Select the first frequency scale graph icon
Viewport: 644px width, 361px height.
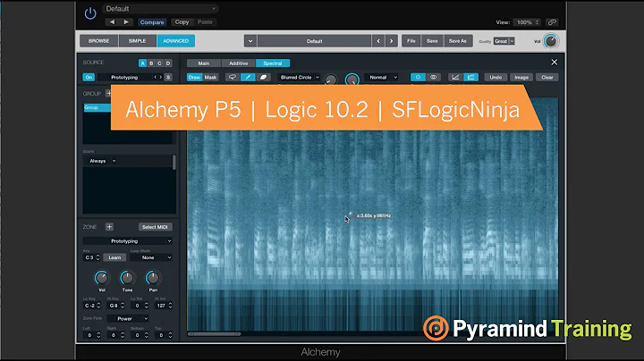pos(455,77)
